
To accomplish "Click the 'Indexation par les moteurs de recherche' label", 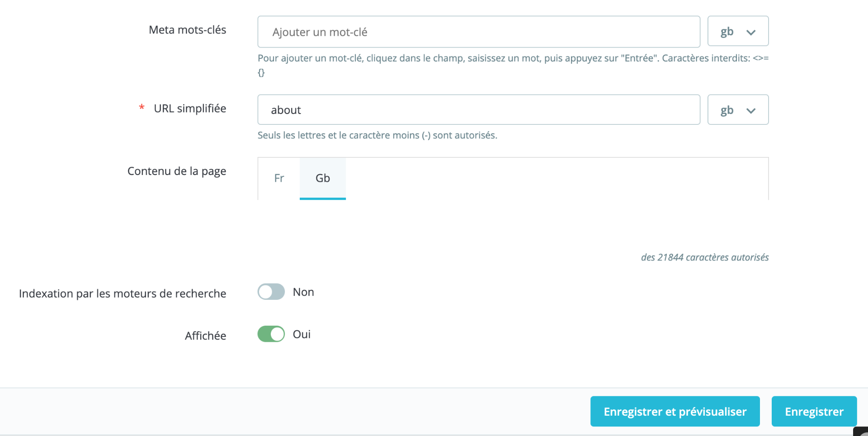I will tap(123, 294).
